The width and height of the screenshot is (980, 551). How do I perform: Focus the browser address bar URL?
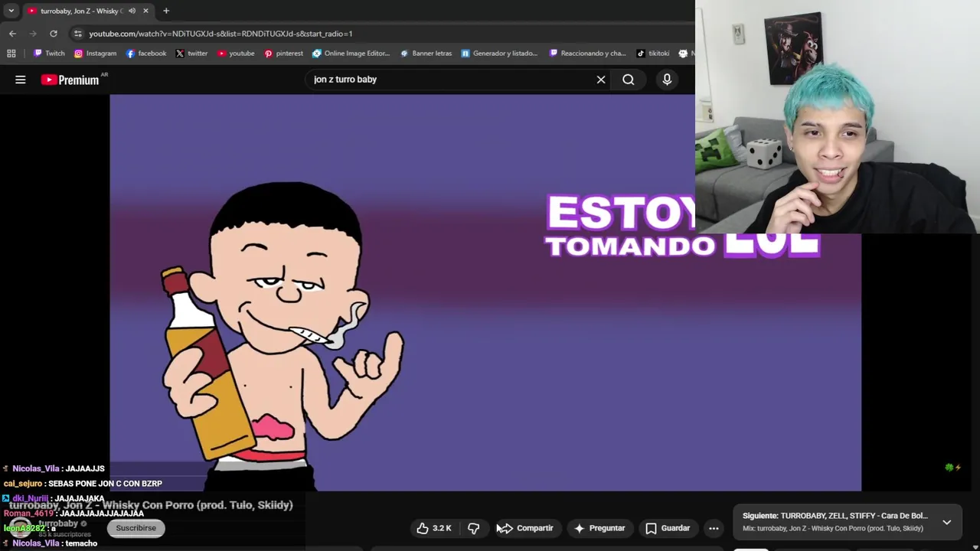(x=220, y=34)
